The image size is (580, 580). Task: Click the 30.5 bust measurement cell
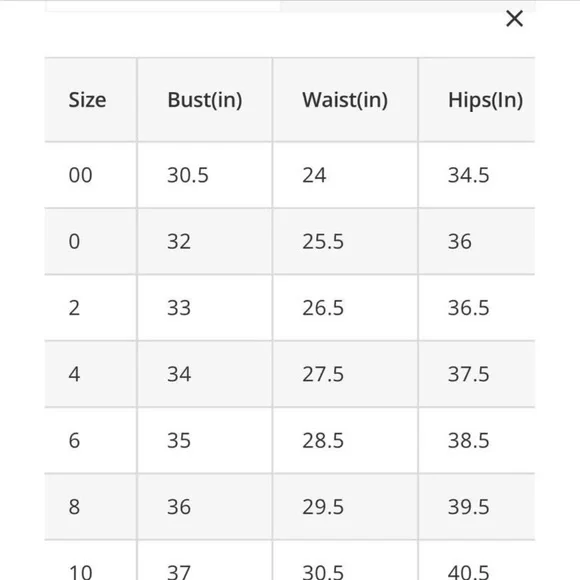tap(205, 175)
